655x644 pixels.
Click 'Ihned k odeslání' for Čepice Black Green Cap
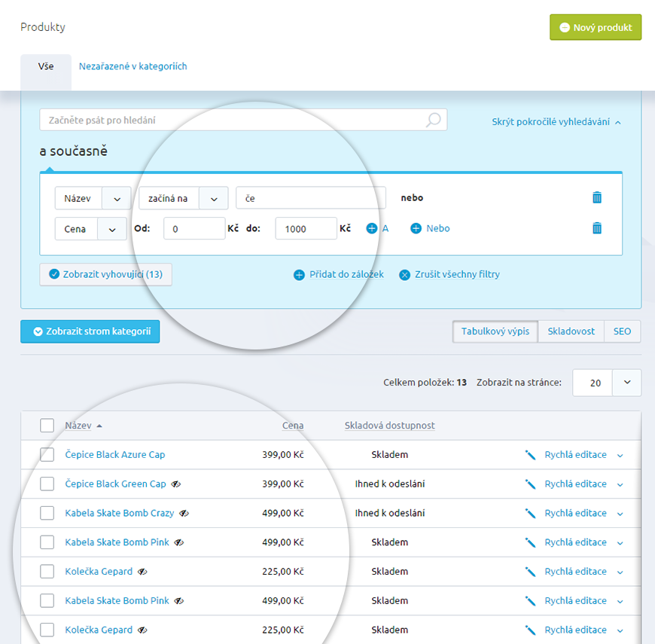390,484
